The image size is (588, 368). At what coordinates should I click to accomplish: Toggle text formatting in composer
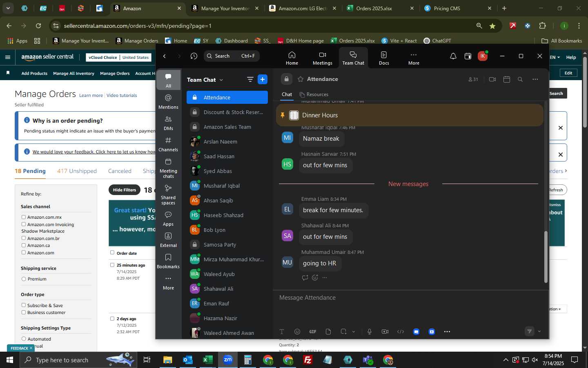click(282, 332)
